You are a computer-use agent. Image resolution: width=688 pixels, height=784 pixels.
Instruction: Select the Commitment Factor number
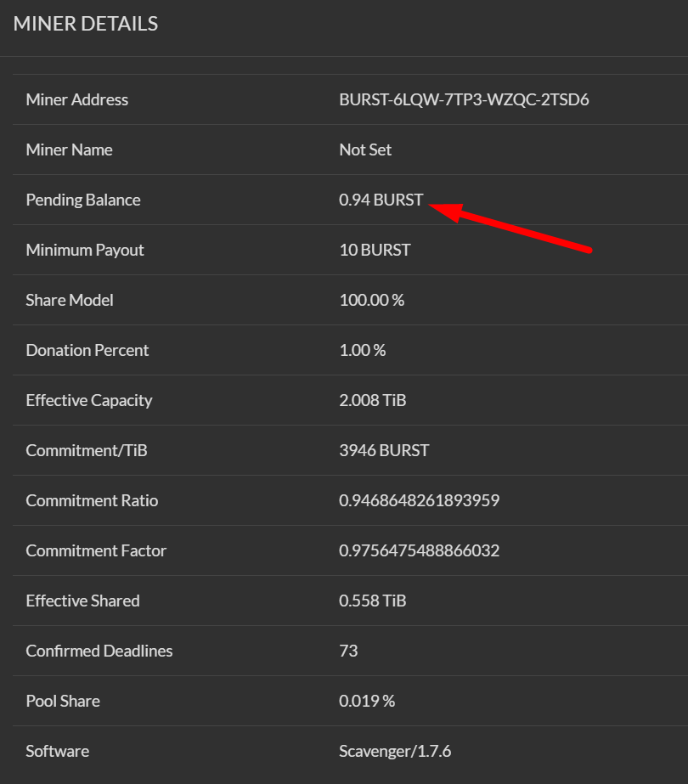coord(419,550)
